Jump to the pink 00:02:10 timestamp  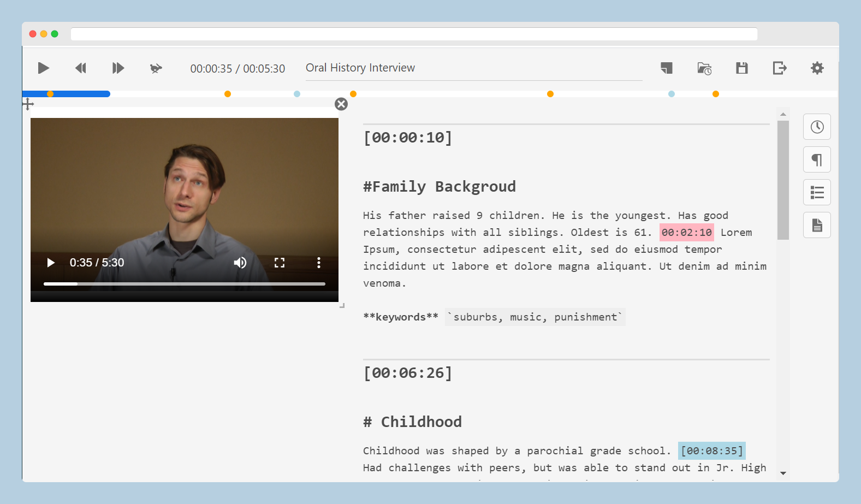tap(686, 233)
